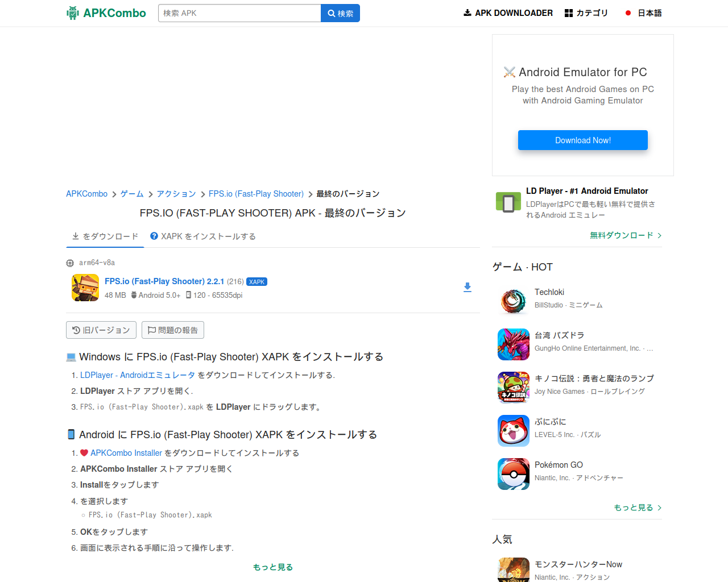The width and height of the screenshot is (728, 582).
Task: Click the FPS.io game icon thumbnail
Action: (x=85, y=288)
